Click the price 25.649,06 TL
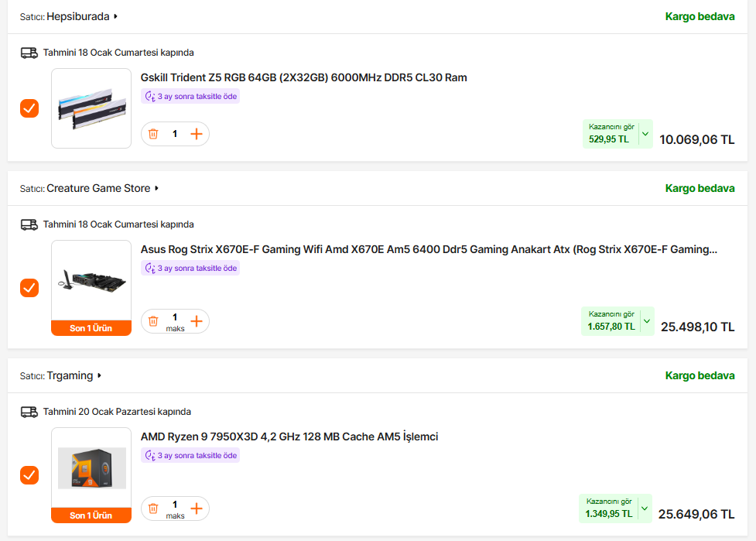756x541 pixels. (x=696, y=514)
